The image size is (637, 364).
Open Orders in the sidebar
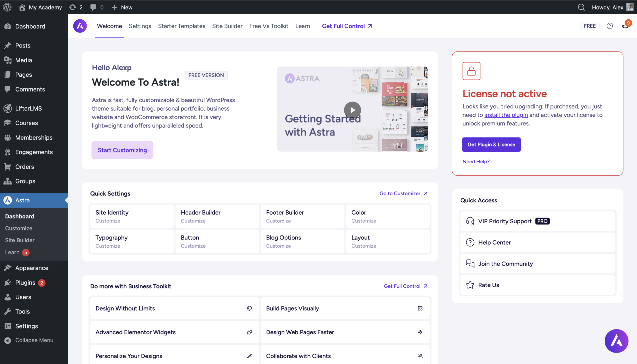(x=34, y=167)
